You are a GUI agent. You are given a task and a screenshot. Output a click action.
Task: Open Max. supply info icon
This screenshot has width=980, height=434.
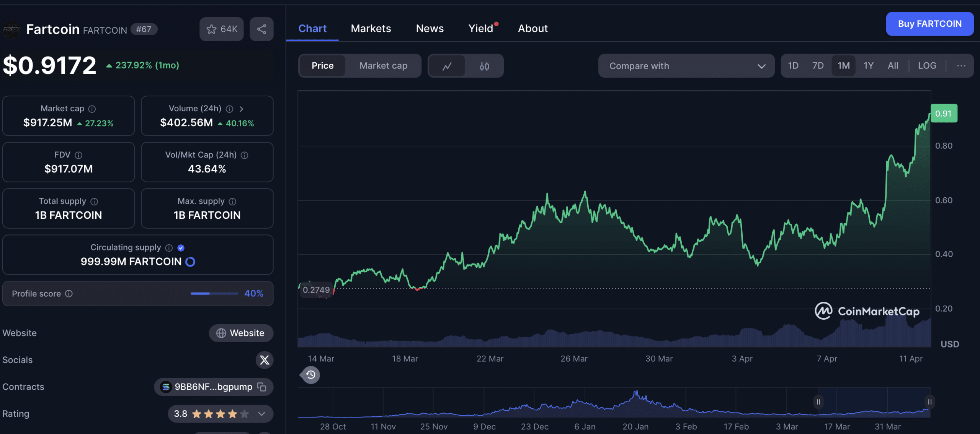click(x=232, y=202)
